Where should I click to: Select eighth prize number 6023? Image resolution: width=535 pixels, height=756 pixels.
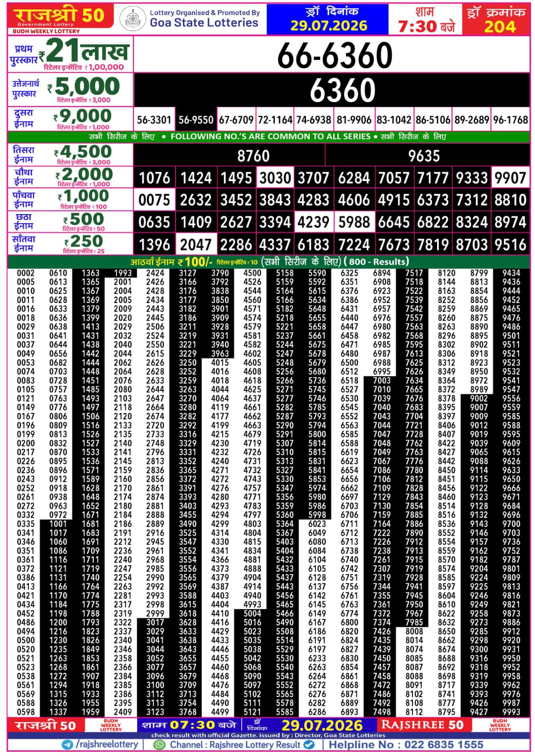pyautogui.click(x=317, y=524)
